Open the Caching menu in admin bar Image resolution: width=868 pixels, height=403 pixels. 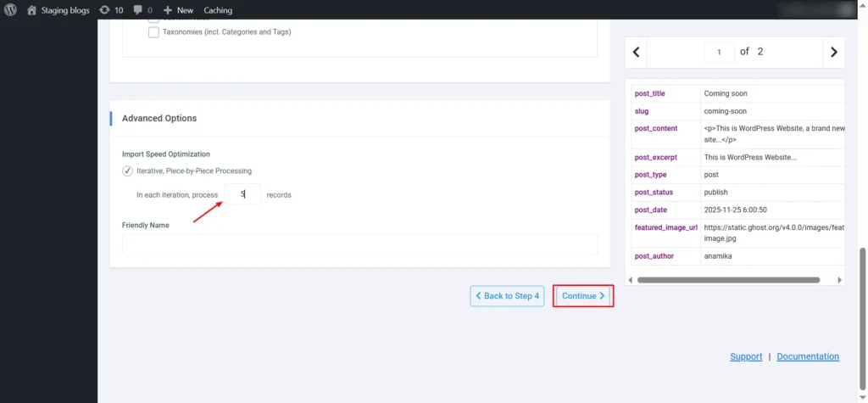tap(218, 10)
